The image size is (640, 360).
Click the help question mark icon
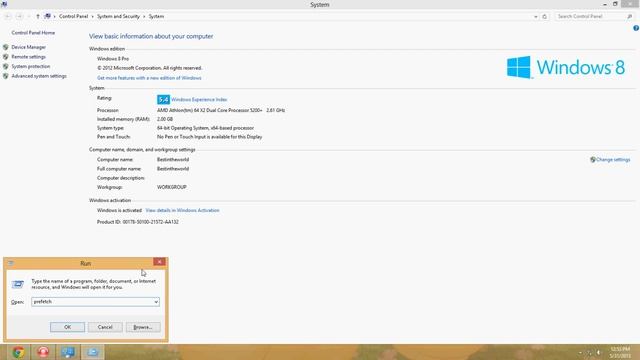tap(636, 28)
